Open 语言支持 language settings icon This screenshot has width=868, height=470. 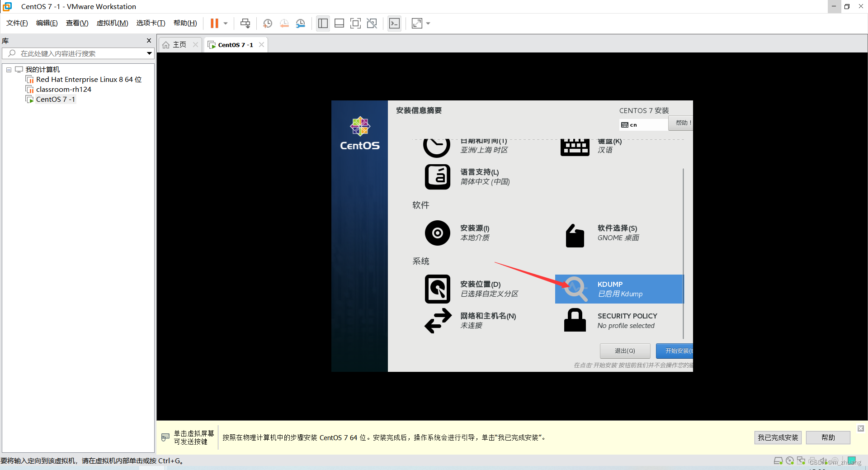(438, 177)
